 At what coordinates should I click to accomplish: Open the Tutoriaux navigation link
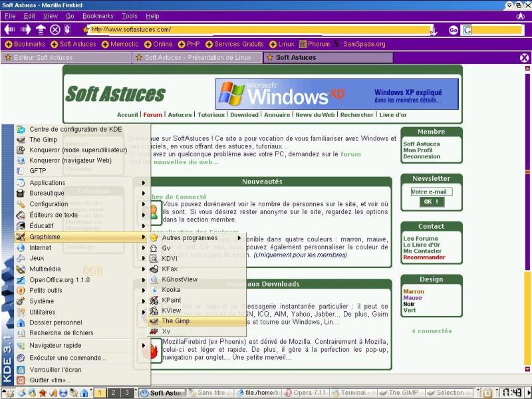211,114
